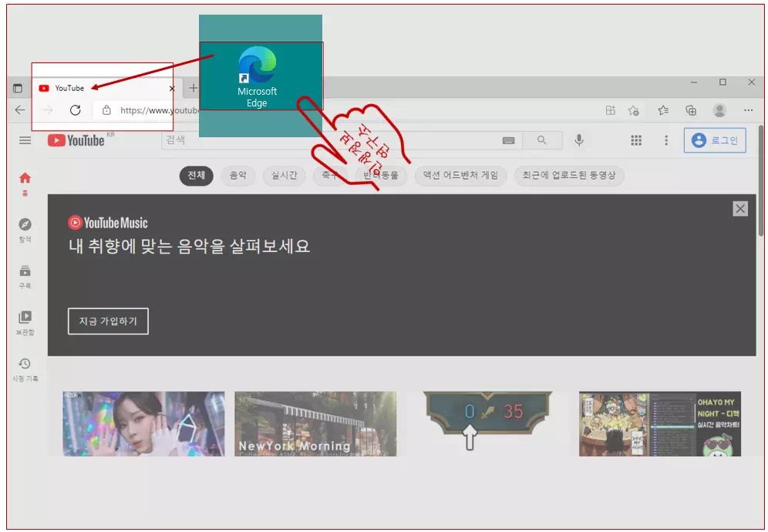The image size is (768, 532).
Task: Click the 로그인 sign-in button
Action: pos(715,140)
